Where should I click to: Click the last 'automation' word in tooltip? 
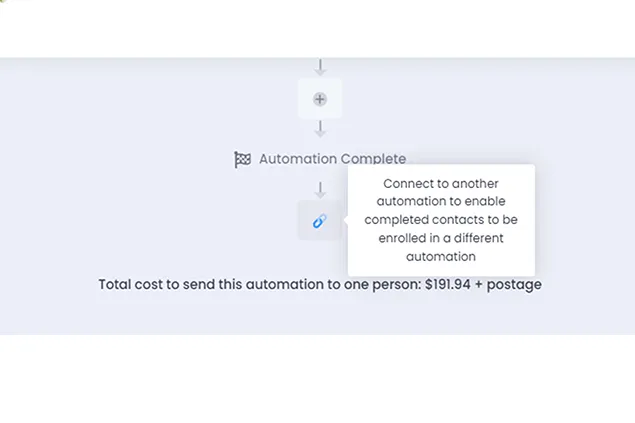point(441,256)
